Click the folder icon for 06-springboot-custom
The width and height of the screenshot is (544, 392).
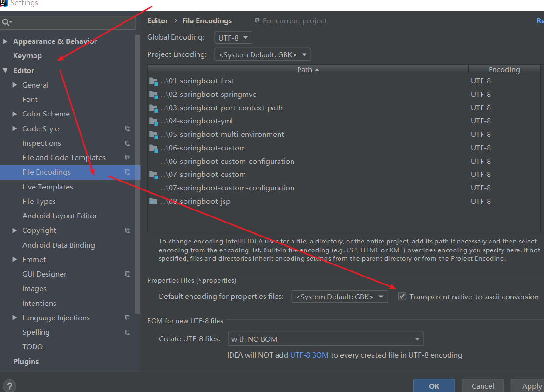tap(153, 148)
